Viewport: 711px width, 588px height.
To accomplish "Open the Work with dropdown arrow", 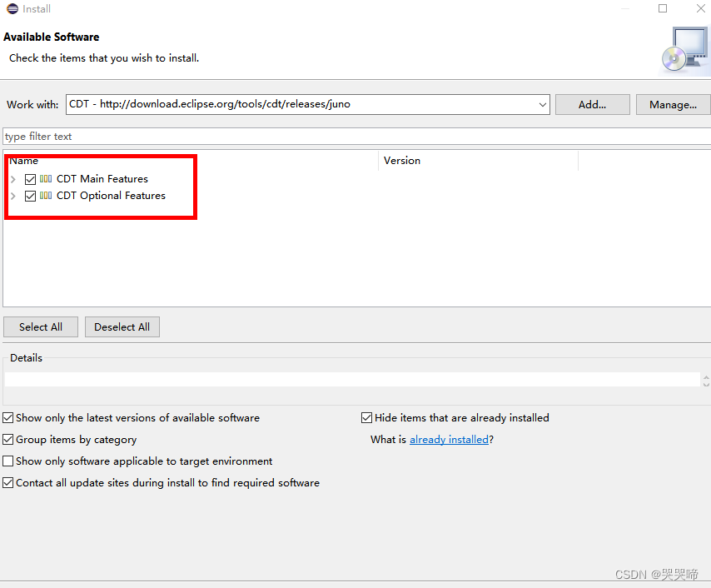I will point(542,104).
